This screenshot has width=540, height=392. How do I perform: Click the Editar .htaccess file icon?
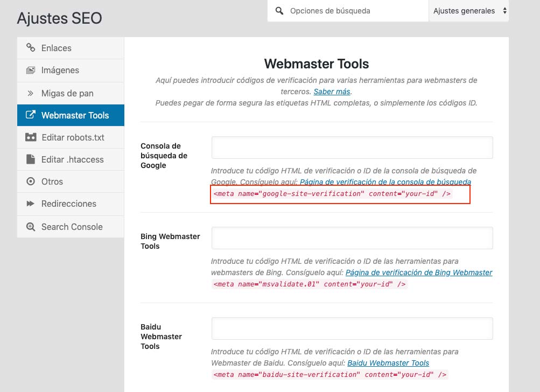pyautogui.click(x=31, y=159)
